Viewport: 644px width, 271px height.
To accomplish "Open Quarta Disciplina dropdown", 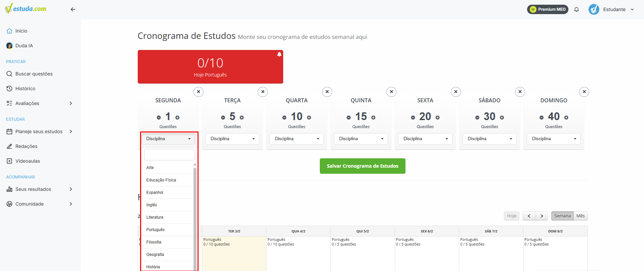I will [297, 139].
